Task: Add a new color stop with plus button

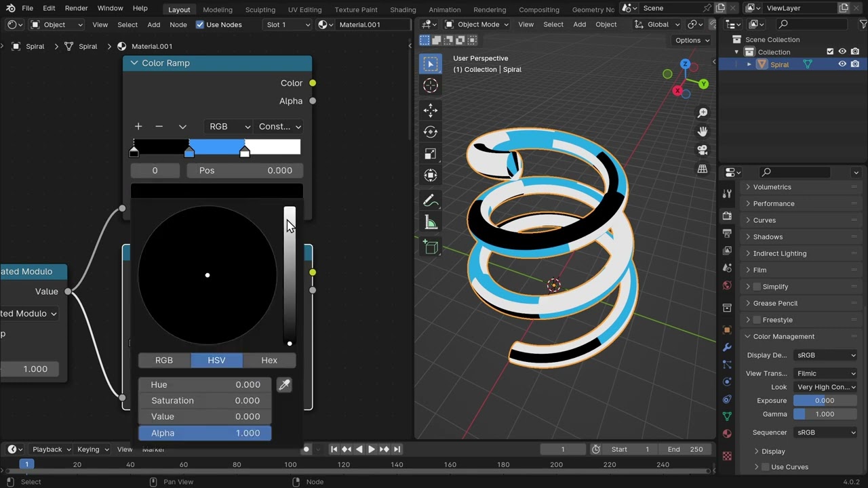Action: 138,127
